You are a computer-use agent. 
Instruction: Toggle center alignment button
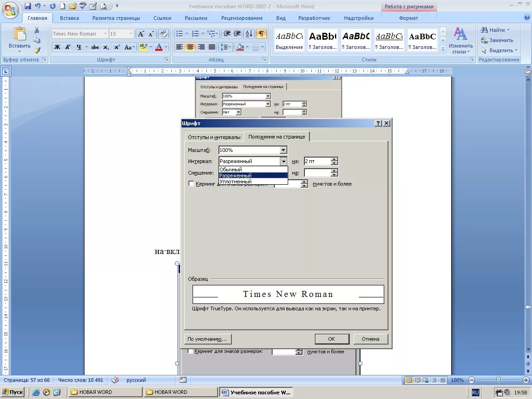[190, 47]
